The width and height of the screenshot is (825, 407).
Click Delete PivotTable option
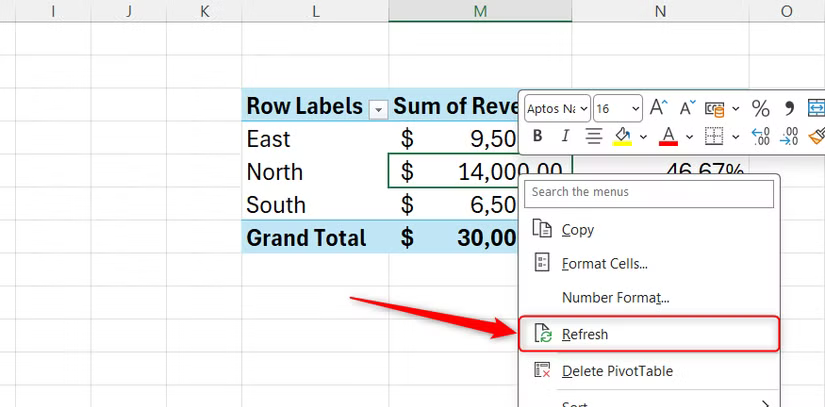(x=616, y=371)
